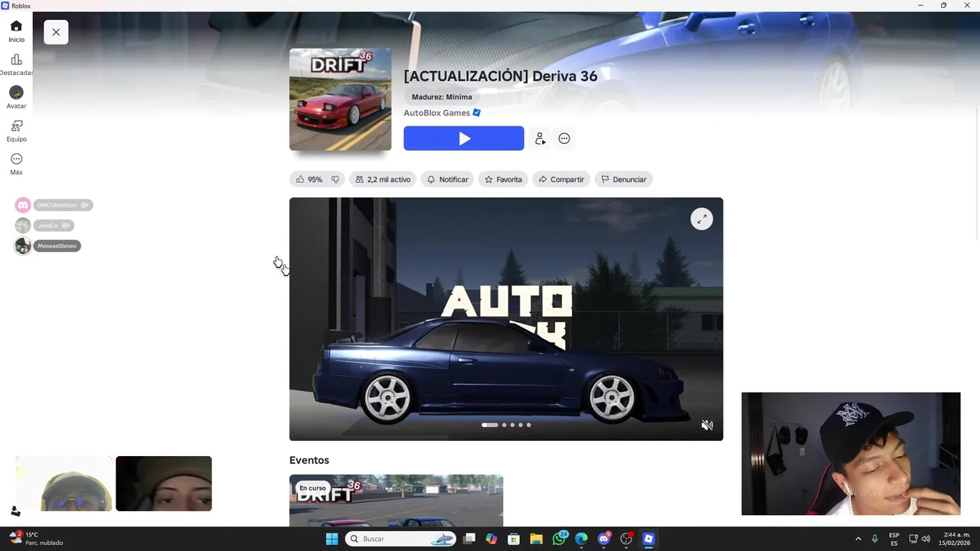Click the Eventos heading
The image size is (980, 551).
309,460
